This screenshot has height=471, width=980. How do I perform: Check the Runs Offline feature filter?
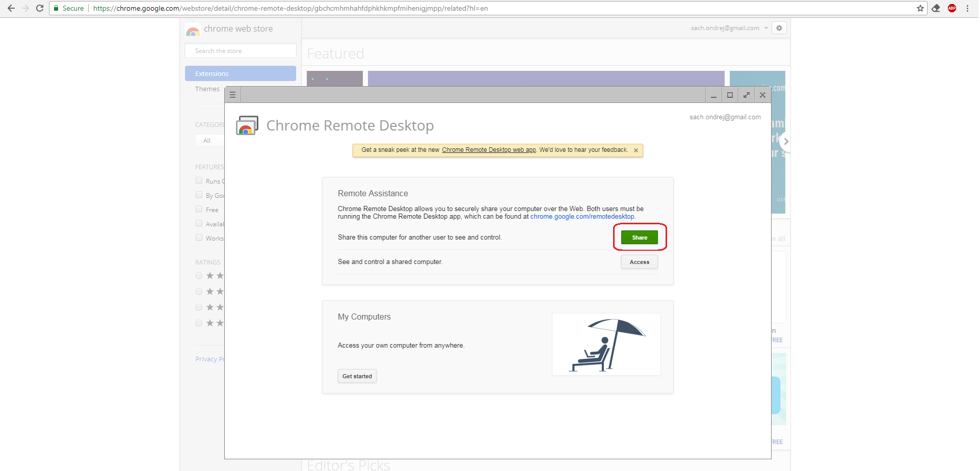(x=199, y=180)
